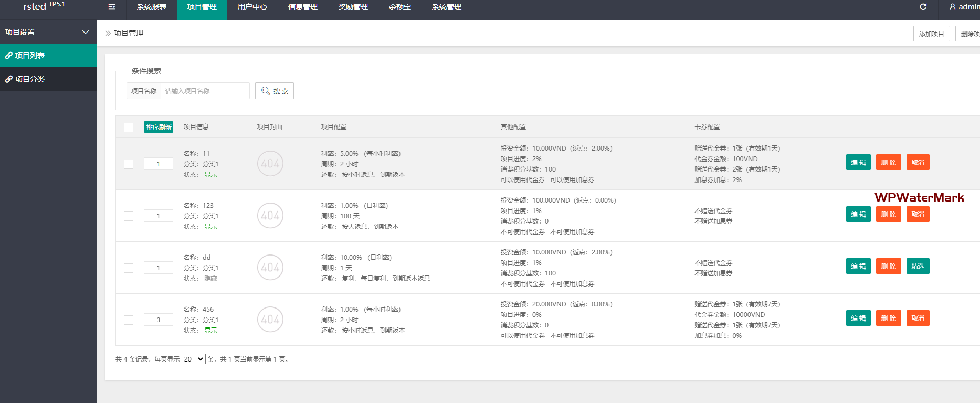Click the 404 cover image of project 11
Screen dimensions: 980x403
[x=270, y=164]
